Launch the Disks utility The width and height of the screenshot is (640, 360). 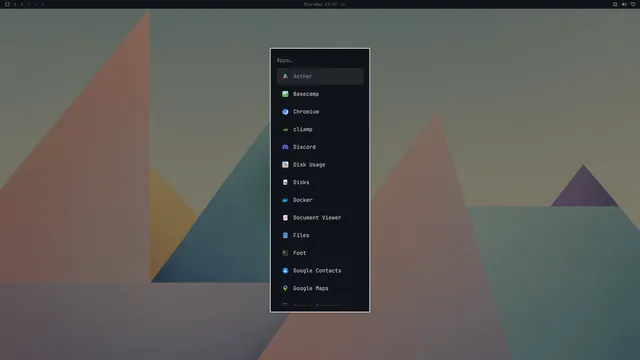[320, 182]
